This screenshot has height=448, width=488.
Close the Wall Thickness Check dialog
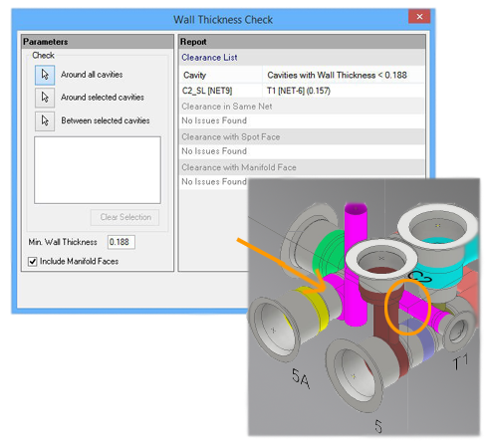419,16
